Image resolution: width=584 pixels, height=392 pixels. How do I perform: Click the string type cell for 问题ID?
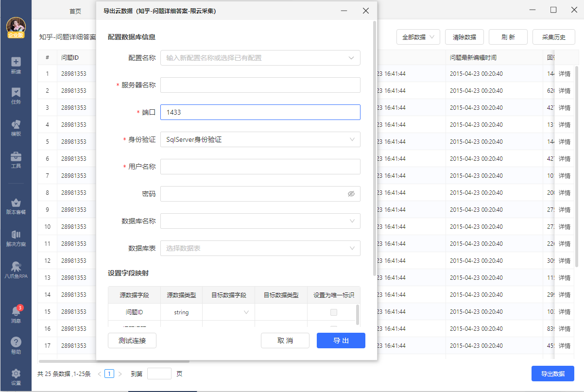[181, 312]
